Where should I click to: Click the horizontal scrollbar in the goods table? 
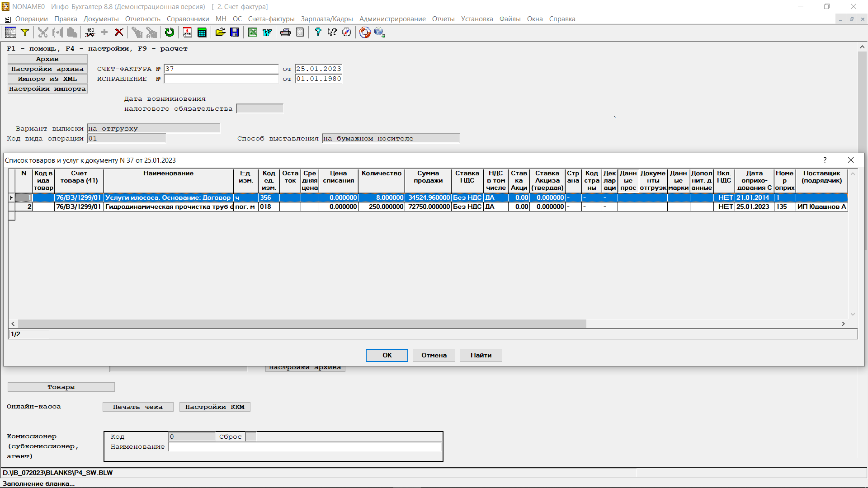(302, 324)
